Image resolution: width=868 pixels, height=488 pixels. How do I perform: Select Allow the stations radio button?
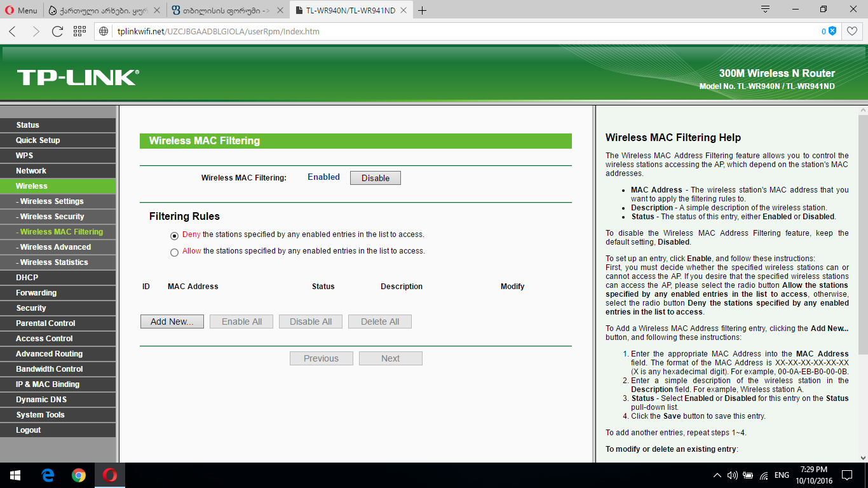pyautogui.click(x=175, y=252)
